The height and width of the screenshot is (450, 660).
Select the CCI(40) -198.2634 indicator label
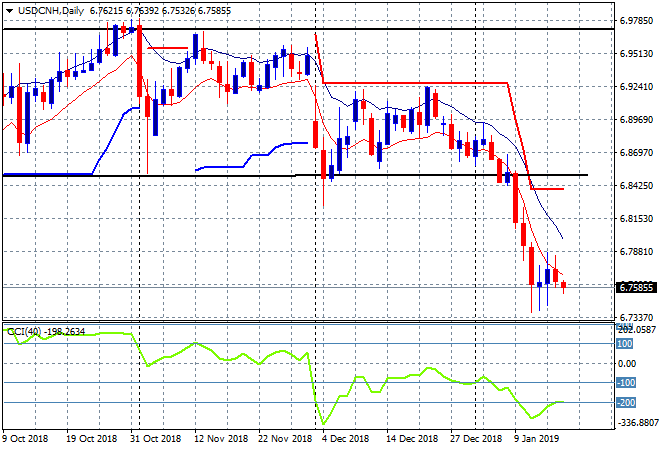click(46, 332)
